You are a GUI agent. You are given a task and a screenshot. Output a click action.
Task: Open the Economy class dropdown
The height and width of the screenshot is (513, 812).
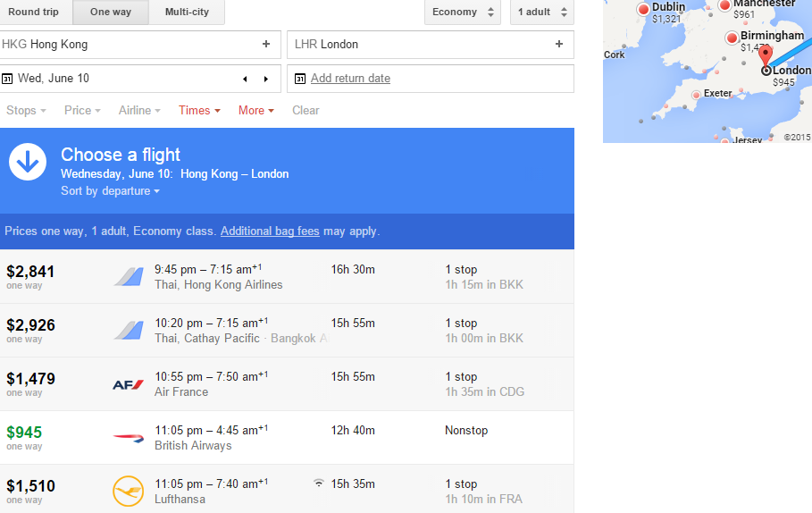tap(463, 12)
